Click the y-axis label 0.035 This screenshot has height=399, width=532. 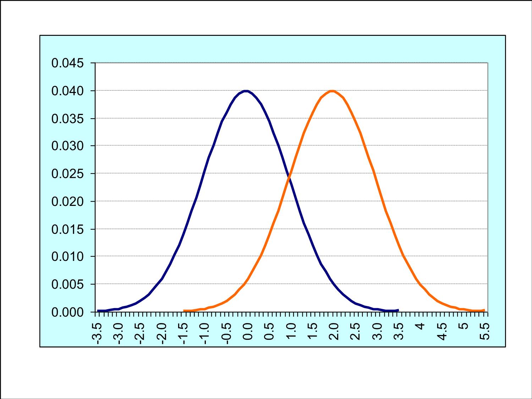point(68,119)
